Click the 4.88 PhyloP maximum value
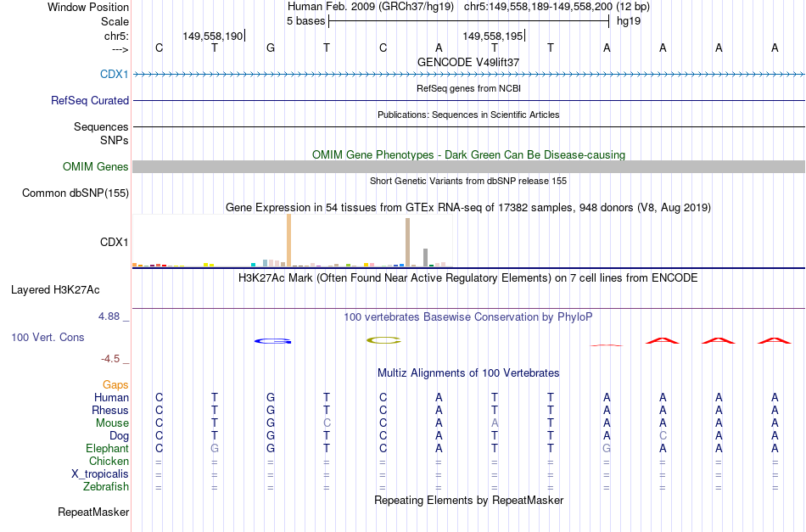Image resolution: width=806 pixels, height=532 pixels. tap(109, 316)
